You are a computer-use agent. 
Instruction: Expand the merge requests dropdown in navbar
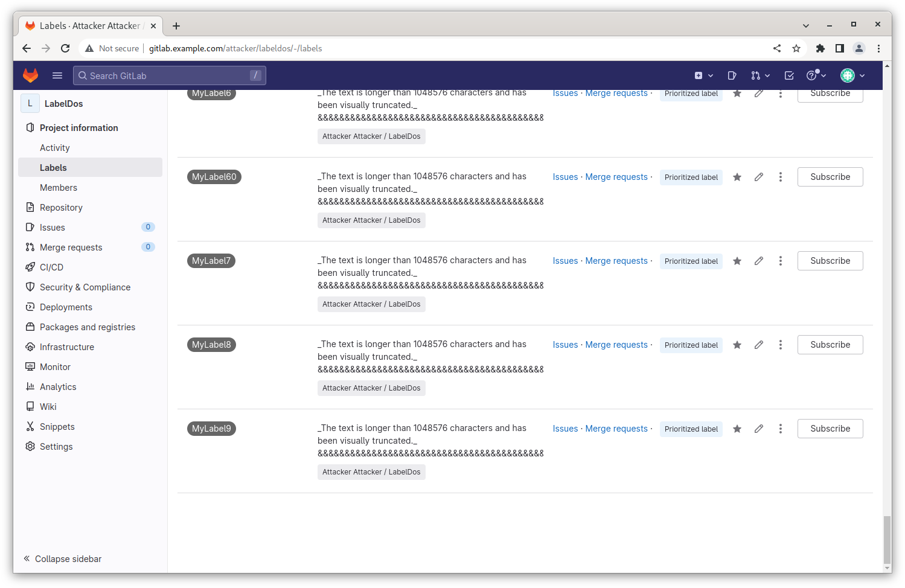(760, 75)
